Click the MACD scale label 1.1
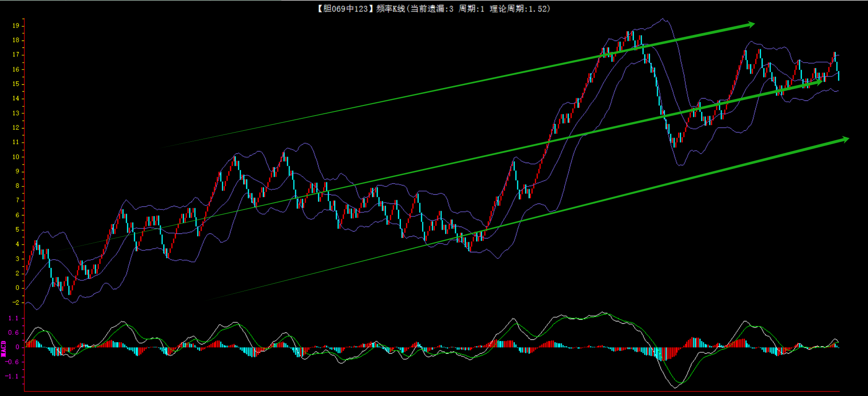The image size is (868, 396). [x=13, y=318]
